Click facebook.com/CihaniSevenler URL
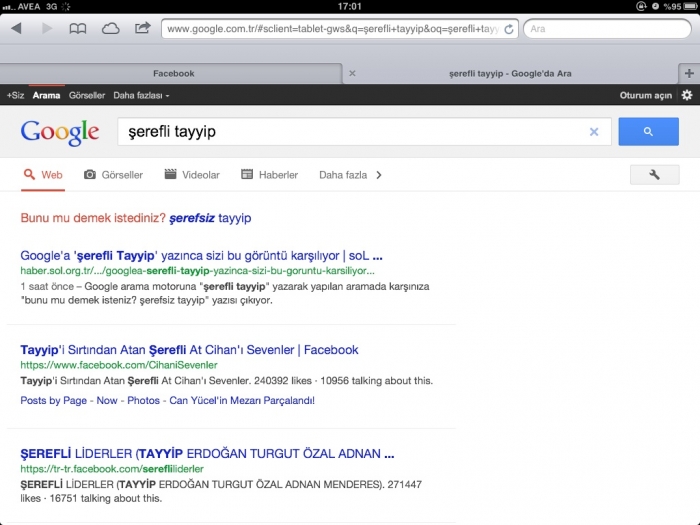This screenshot has width=700, height=525. [x=119, y=365]
